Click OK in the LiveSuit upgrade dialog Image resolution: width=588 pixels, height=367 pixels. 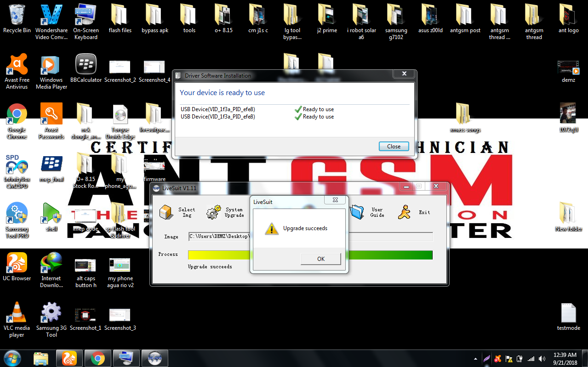pos(320,259)
